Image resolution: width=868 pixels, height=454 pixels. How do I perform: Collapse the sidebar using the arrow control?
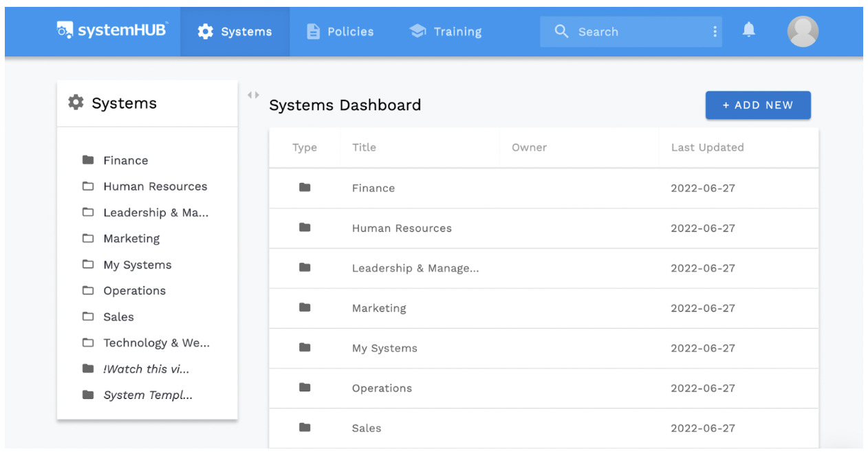(253, 95)
